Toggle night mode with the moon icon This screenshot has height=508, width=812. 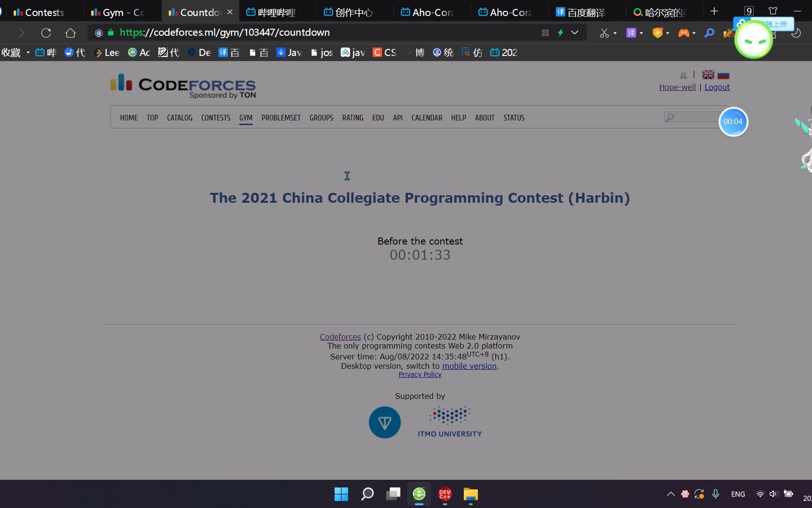coord(796,32)
